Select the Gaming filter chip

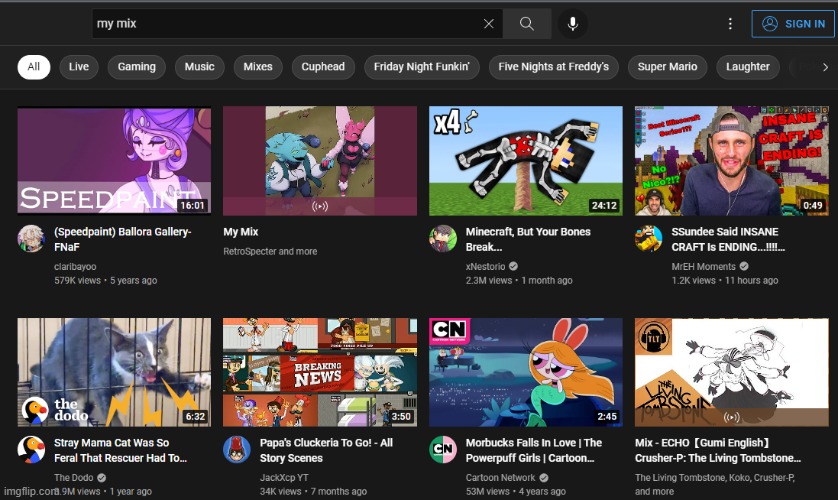[x=137, y=67]
